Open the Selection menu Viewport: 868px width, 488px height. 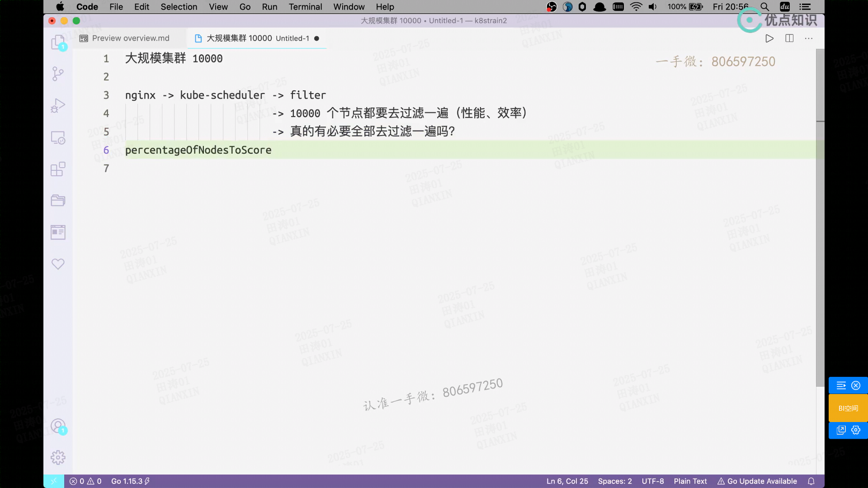[x=179, y=7]
